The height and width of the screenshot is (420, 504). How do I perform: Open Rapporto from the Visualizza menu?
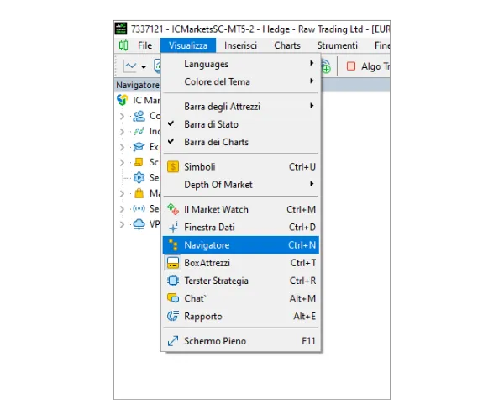tap(203, 316)
